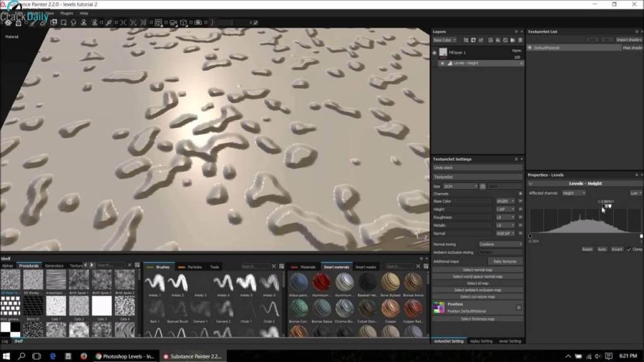Launch Edge browser from taskbar

point(53,356)
